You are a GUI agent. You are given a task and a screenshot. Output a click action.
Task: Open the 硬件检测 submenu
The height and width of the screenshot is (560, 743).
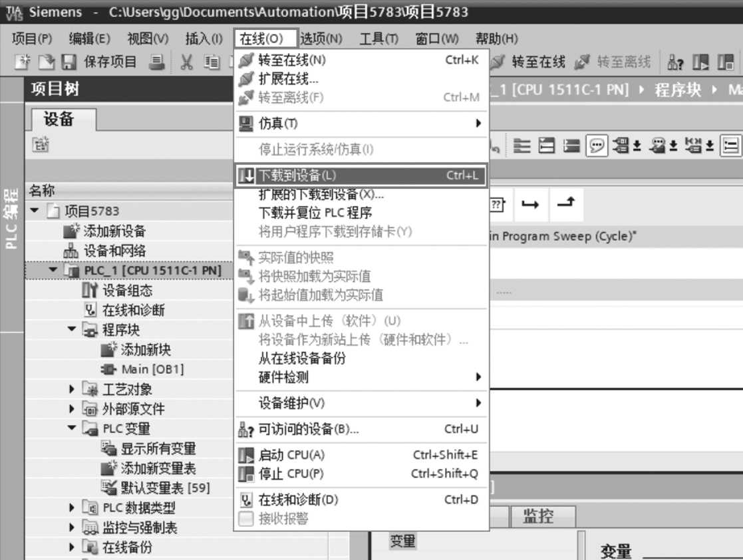(x=361, y=377)
